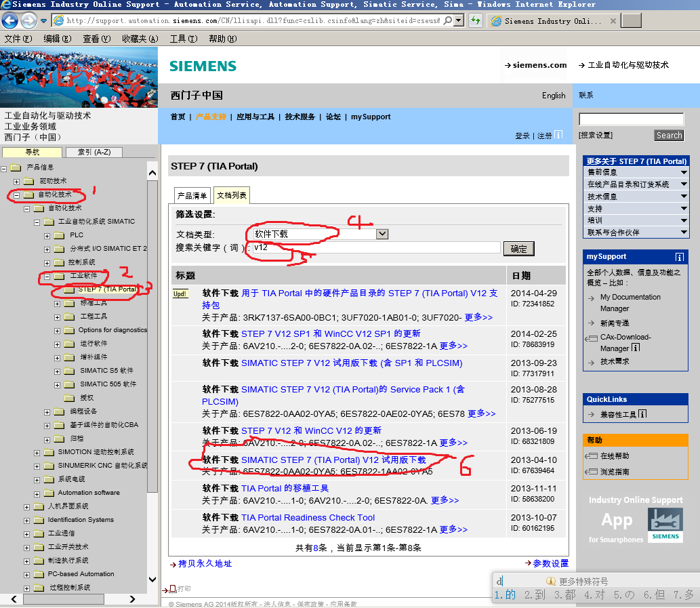Expand the 驱动技术 tree node
700x608 pixels.
[16, 182]
